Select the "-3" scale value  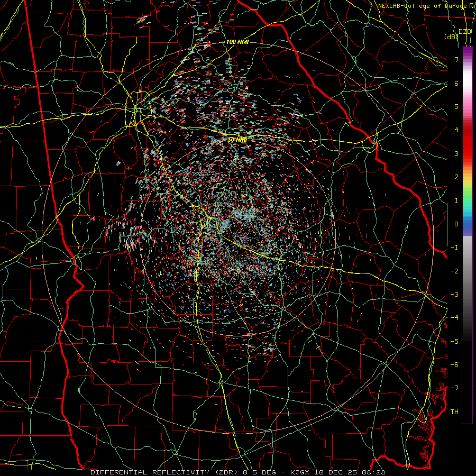tap(454, 295)
